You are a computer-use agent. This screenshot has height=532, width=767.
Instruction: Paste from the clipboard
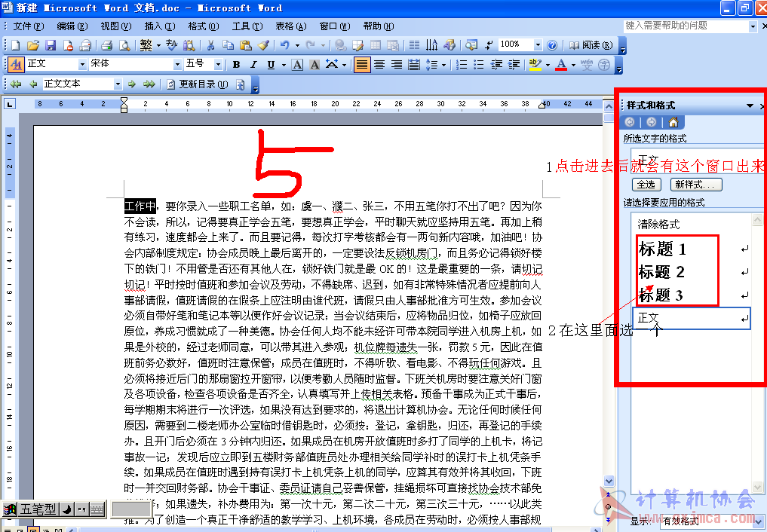pyautogui.click(x=246, y=45)
